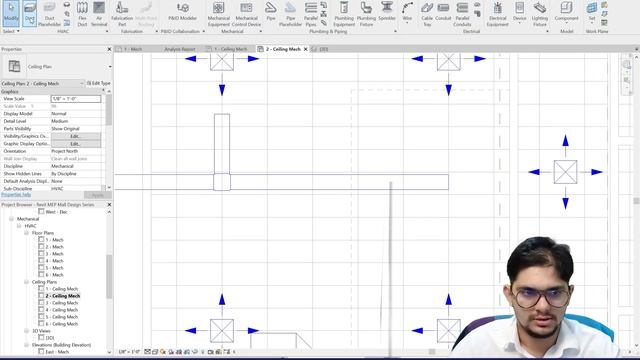Activate the Wire tool

pos(407,12)
